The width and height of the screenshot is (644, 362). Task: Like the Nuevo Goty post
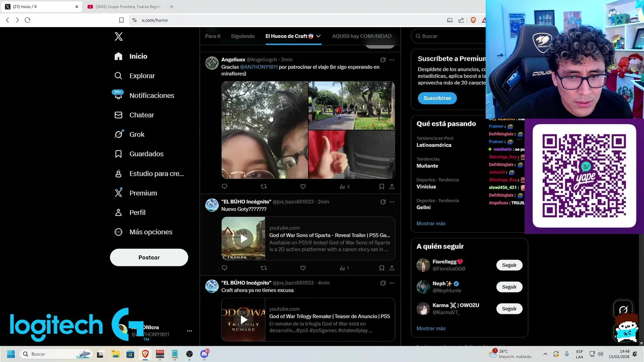click(303, 268)
